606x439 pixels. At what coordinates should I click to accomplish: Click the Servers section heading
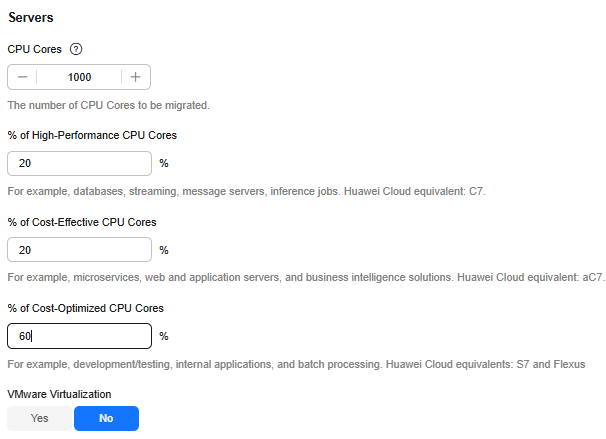point(31,18)
